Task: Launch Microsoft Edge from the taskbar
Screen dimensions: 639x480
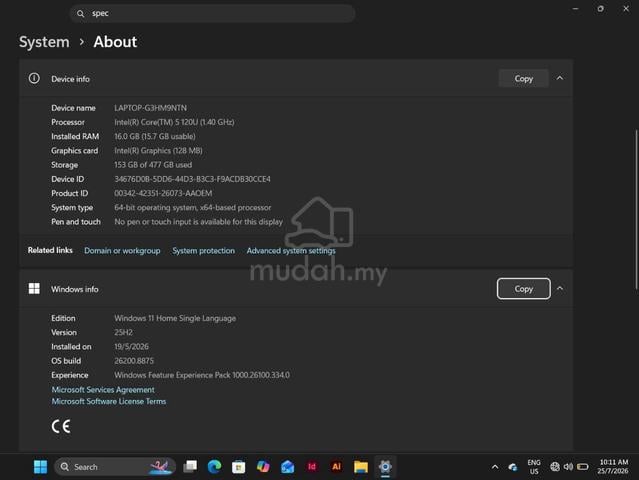Action: point(214,467)
